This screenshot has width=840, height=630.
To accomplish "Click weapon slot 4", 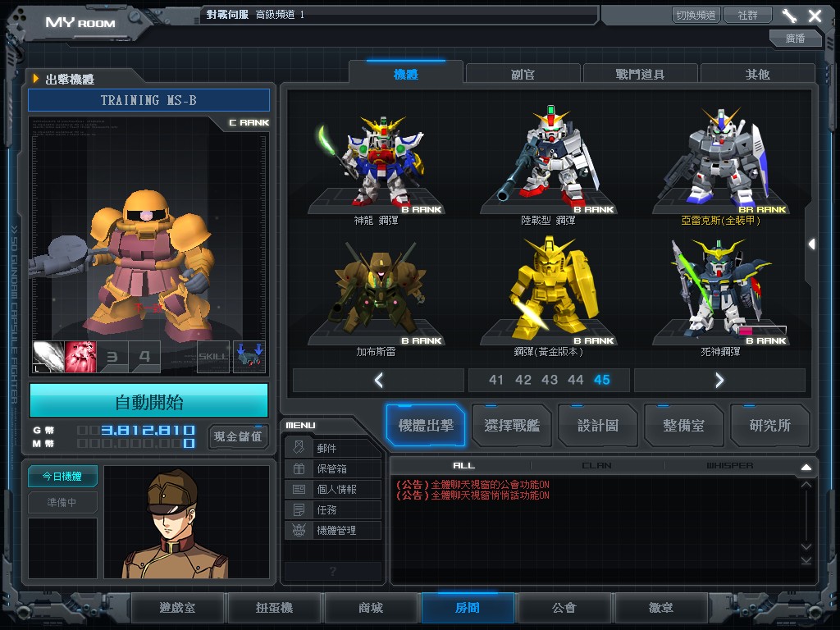I will coord(144,357).
